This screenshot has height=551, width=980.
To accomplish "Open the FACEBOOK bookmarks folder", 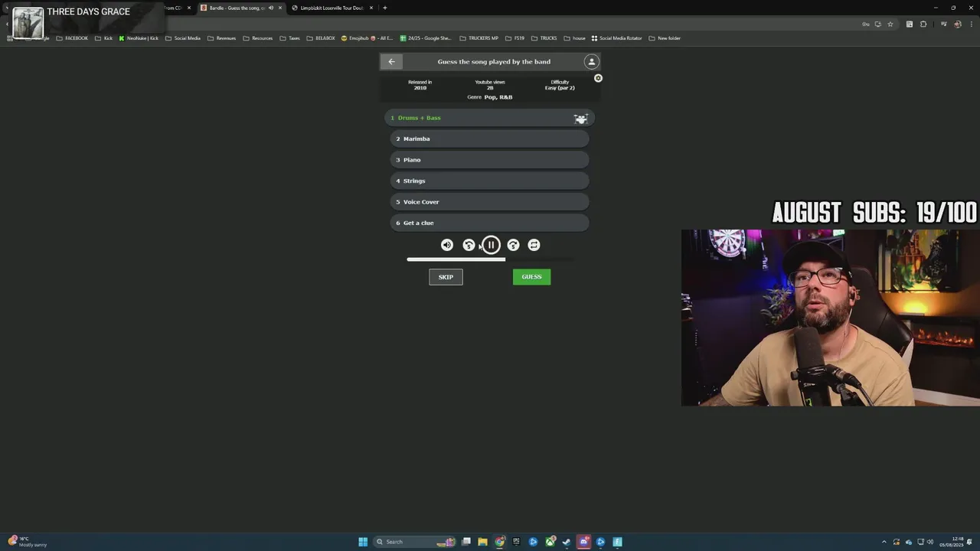I will tap(72, 38).
